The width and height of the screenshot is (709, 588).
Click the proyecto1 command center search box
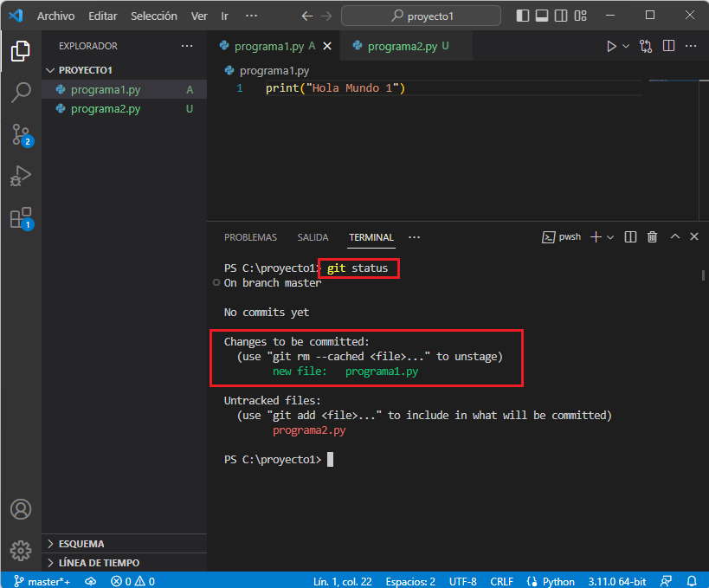click(422, 16)
